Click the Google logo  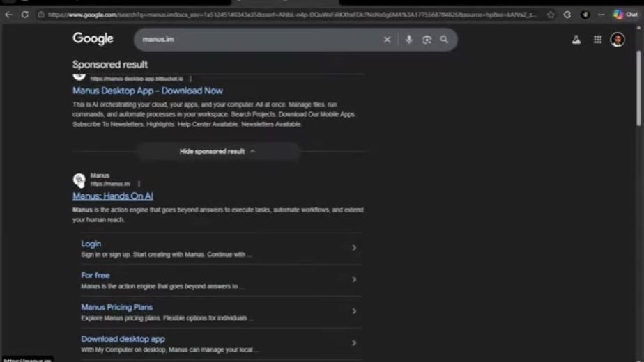point(93,38)
